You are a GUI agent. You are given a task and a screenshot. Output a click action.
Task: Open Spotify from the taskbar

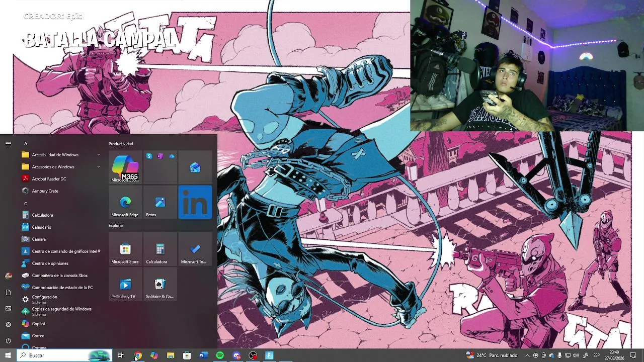point(220,355)
